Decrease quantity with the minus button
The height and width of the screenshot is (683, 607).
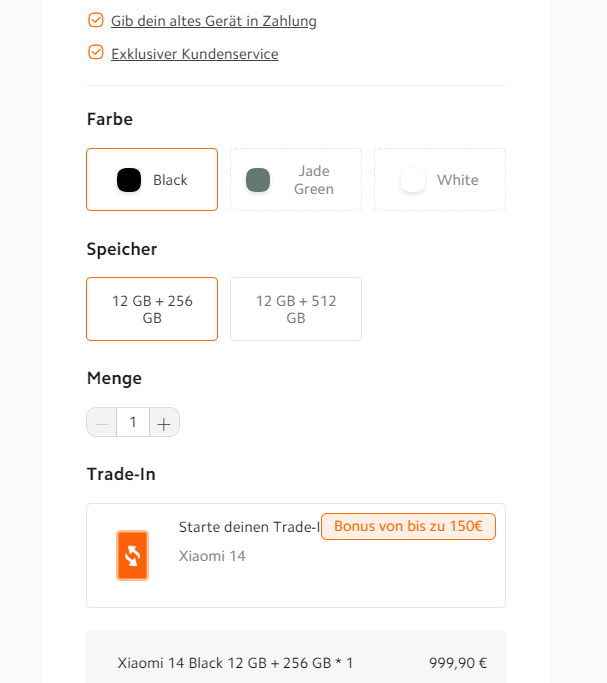click(102, 422)
